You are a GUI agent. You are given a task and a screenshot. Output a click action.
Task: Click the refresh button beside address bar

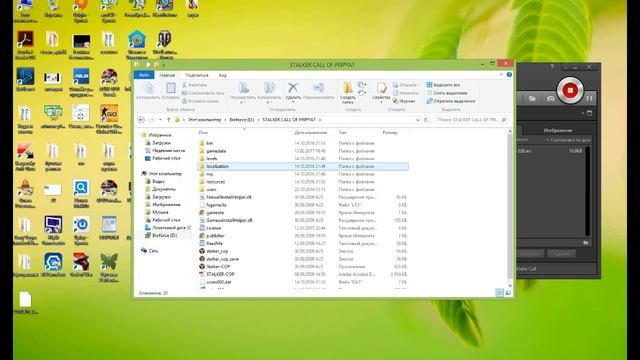(426, 120)
